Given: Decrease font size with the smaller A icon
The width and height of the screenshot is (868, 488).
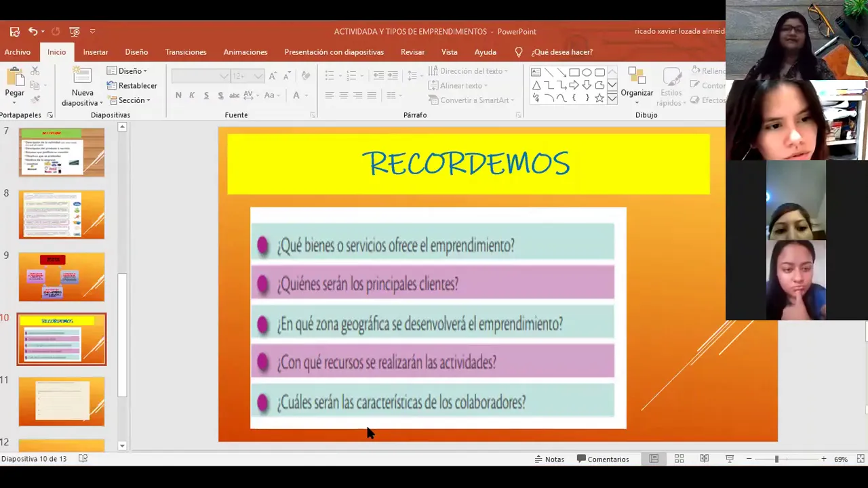Looking at the screenshot, I should [287, 76].
